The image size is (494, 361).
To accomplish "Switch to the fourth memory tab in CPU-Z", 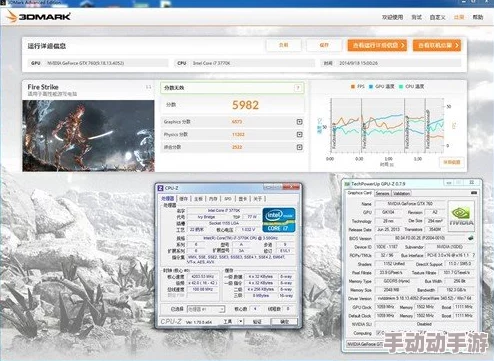I will tap(213, 199).
